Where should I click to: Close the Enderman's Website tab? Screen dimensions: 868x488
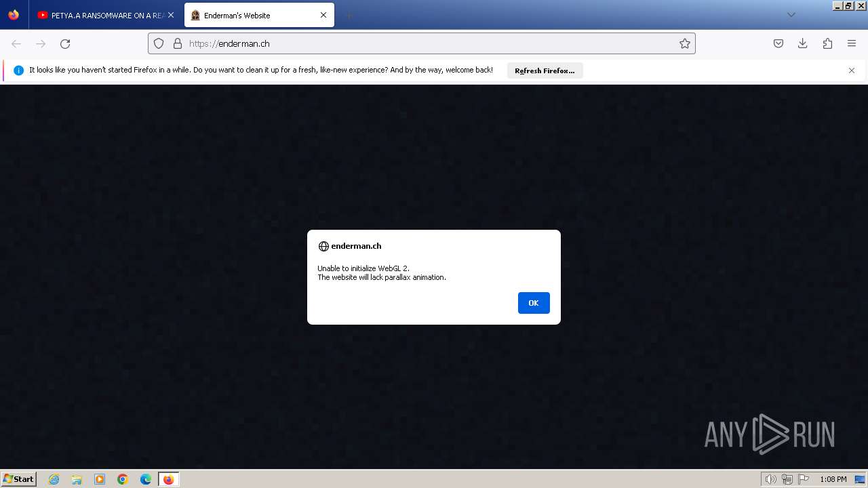pos(323,15)
